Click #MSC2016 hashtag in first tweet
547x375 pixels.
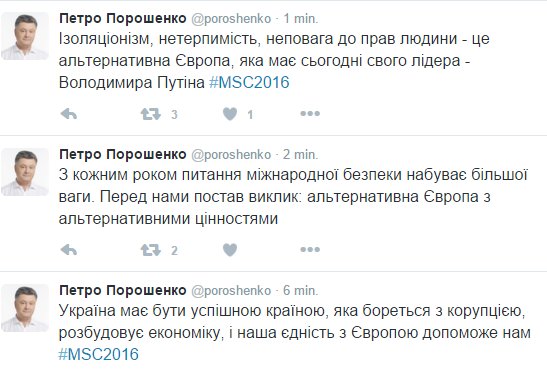(x=249, y=83)
